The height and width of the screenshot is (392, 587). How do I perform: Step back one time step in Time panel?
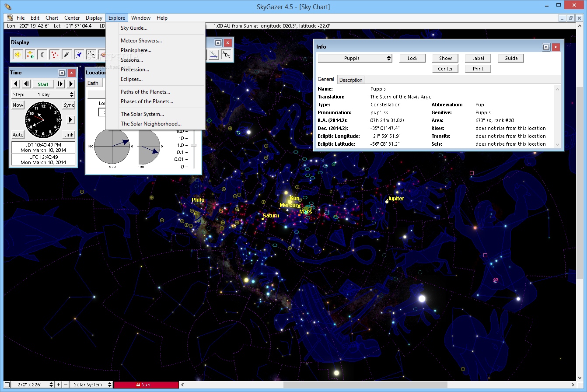(x=26, y=84)
